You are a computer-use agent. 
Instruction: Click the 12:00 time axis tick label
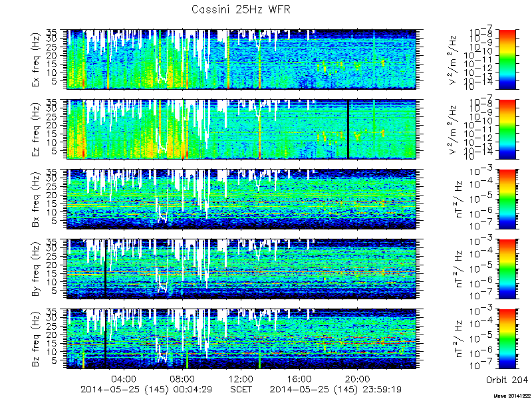241,378
